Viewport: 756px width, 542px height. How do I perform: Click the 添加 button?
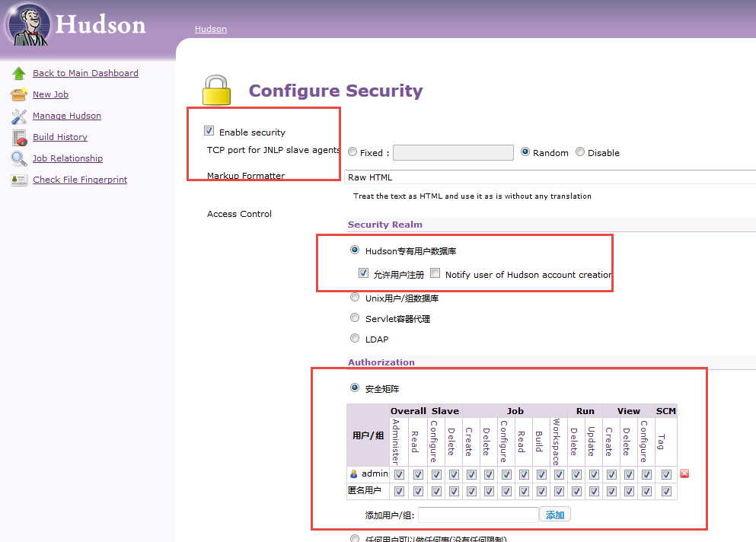tap(555, 515)
